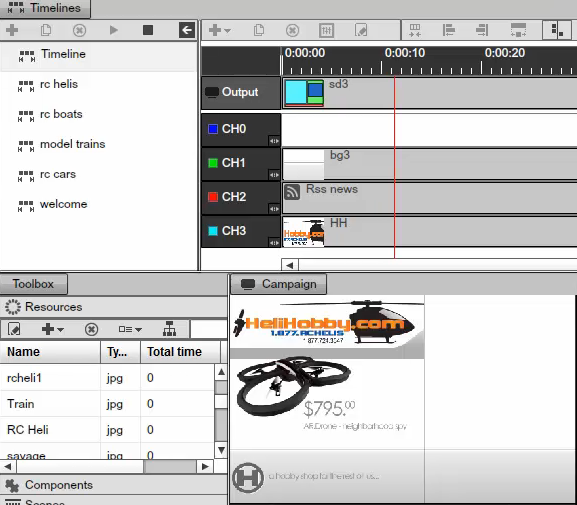
Task: Open the add-to-channel plus dropdown
Action: click(x=219, y=30)
